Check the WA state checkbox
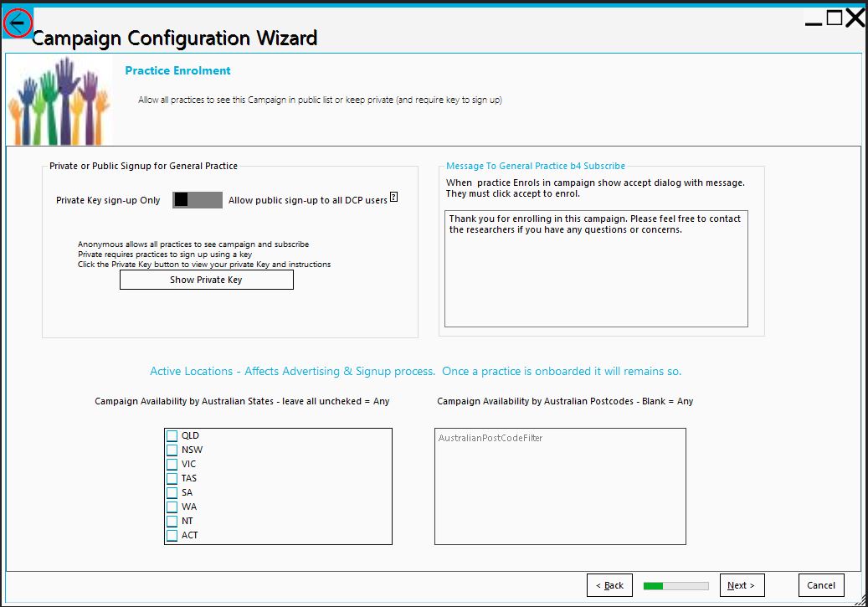 point(172,507)
